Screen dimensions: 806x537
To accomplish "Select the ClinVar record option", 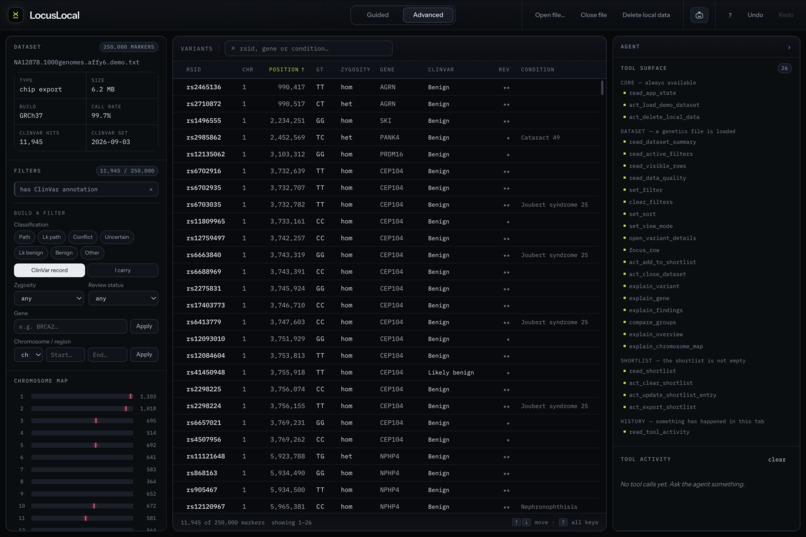I will 49,270.
